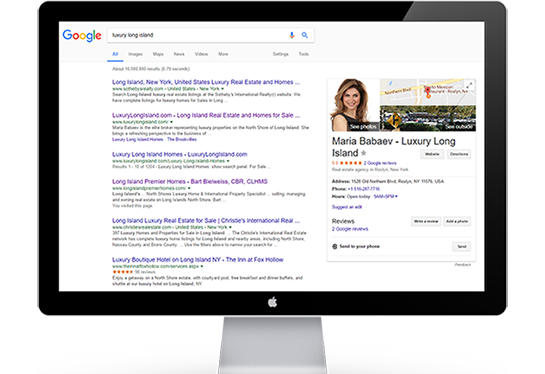Click the Suggest an edit link
The width and height of the screenshot is (545, 374).
(347, 207)
